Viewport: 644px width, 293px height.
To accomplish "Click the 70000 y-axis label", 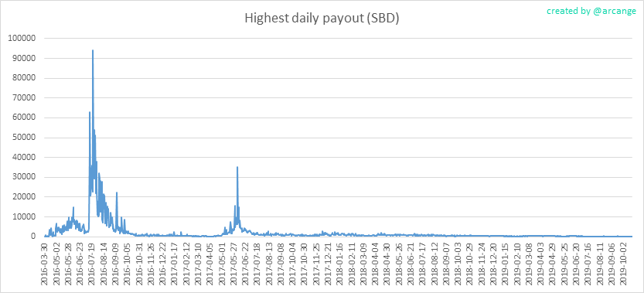I will tap(24, 98).
